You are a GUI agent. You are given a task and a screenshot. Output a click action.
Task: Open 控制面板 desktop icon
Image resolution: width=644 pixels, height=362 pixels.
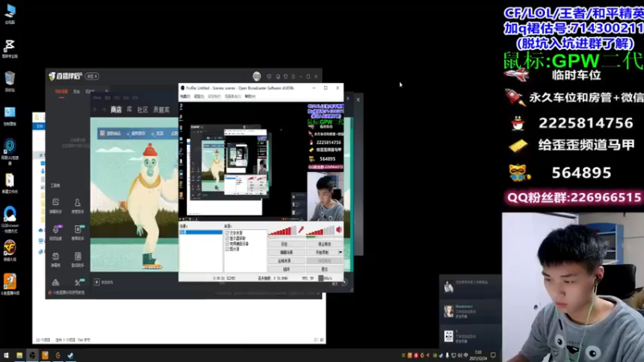[x=10, y=115]
